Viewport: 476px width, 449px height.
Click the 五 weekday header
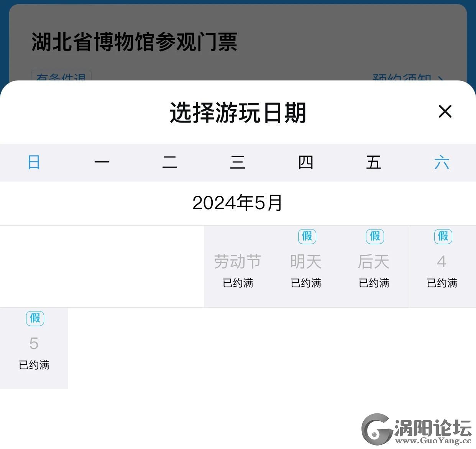click(x=374, y=162)
